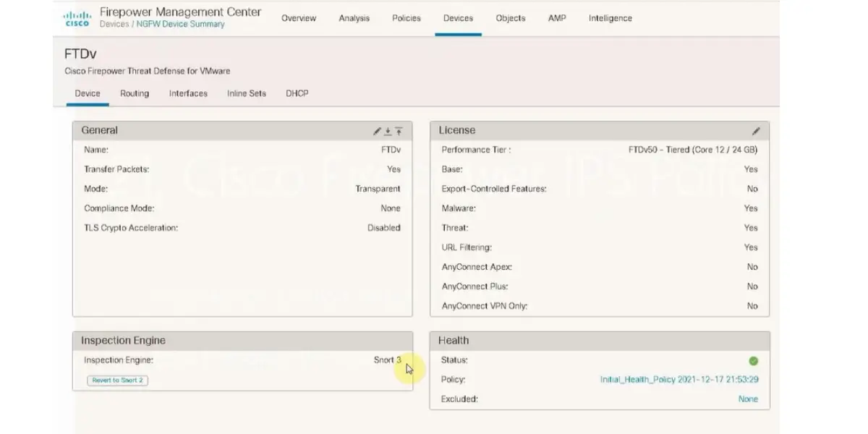868x434 pixels.
Task: Click the AnyConnect Apex label
Action: point(477,267)
